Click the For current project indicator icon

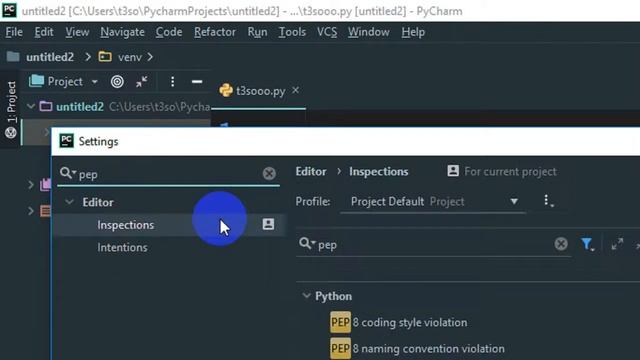[453, 171]
